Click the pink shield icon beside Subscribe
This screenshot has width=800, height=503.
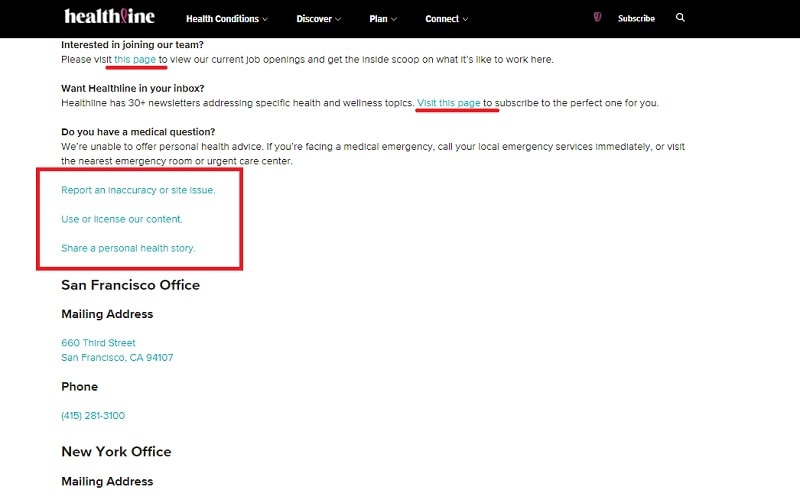pyautogui.click(x=597, y=17)
